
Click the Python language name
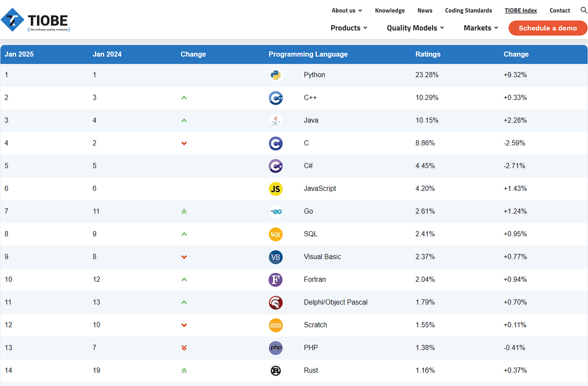(x=314, y=75)
